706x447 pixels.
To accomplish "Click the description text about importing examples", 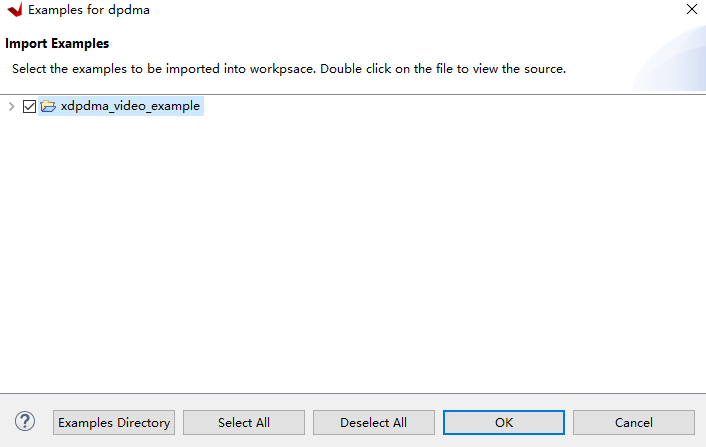I will [288, 69].
